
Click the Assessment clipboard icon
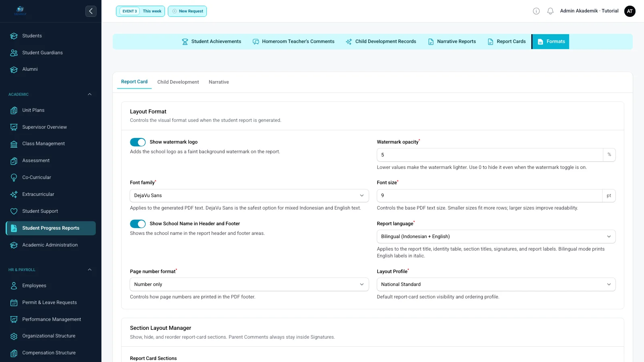click(14, 161)
